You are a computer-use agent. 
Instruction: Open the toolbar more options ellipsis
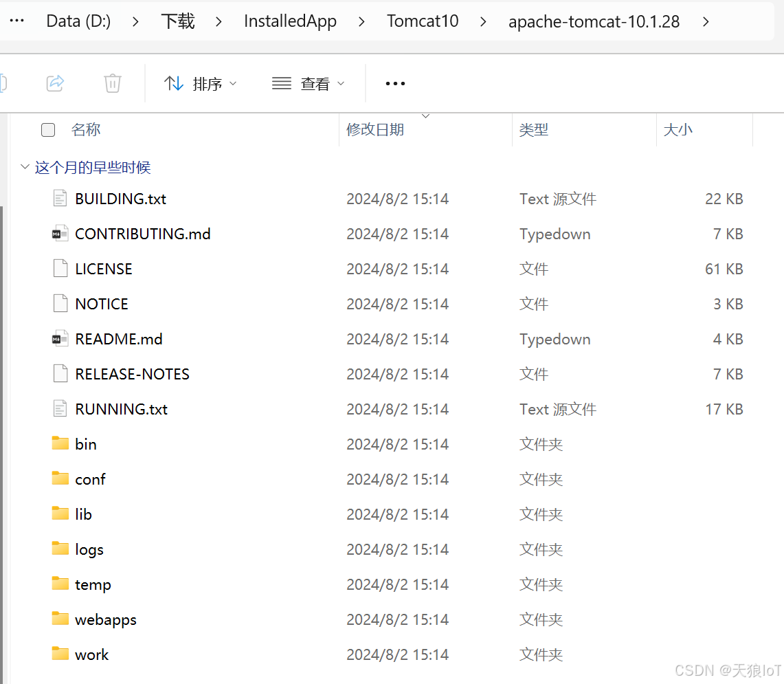[x=395, y=84]
